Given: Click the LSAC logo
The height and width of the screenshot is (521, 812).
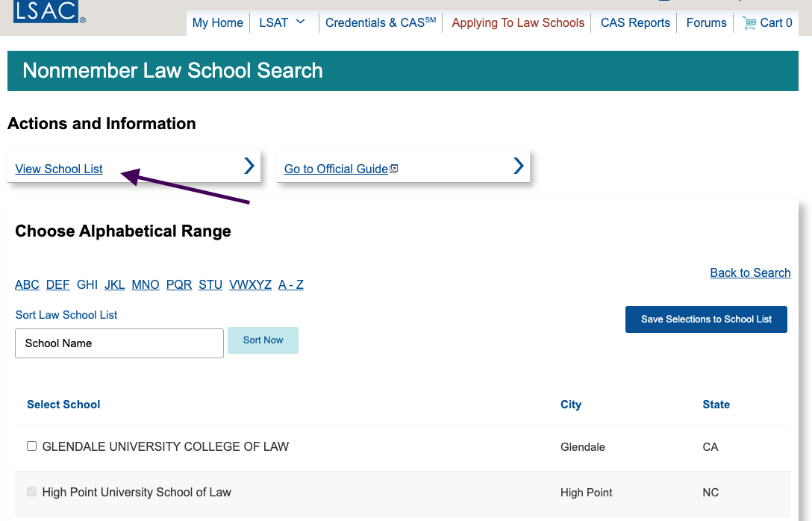Looking at the screenshot, I should (45, 12).
